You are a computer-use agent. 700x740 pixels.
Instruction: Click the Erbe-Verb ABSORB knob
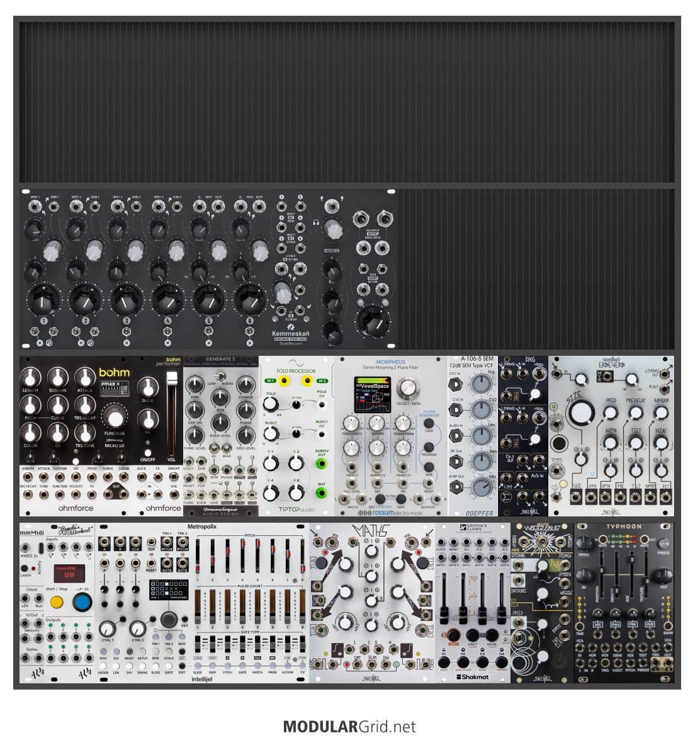click(662, 413)
